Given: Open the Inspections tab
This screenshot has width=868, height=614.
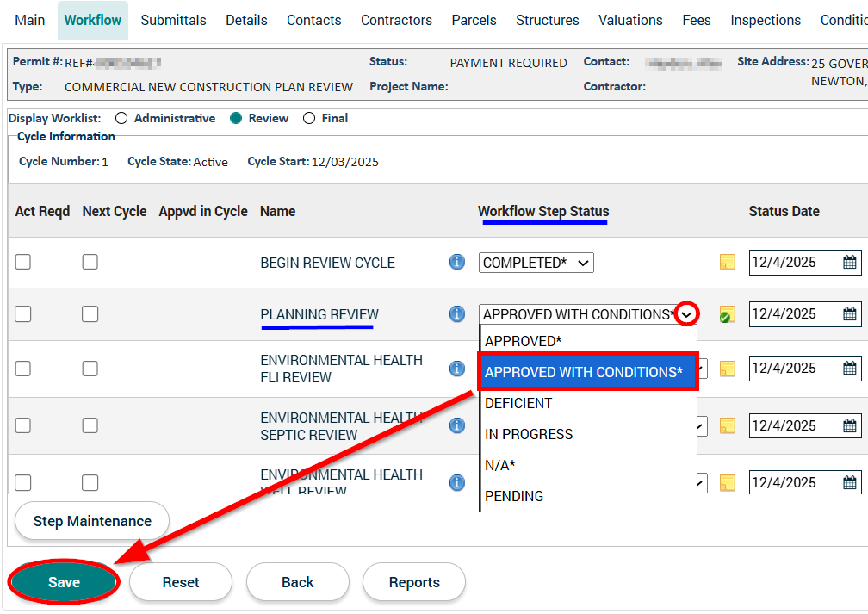Looking at the screenshot, I should pos(766,20).
